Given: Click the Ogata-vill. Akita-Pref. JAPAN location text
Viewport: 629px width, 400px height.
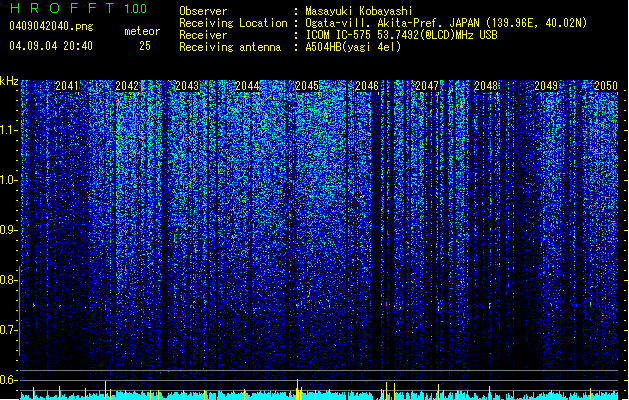Looking at the screenshot, I should [x=446, y=23].
